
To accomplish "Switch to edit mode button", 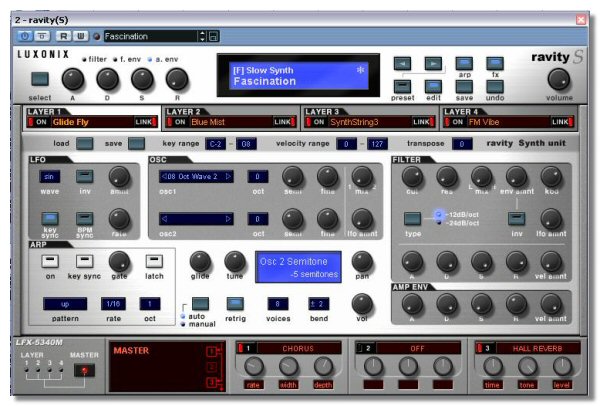I will click(x=433, y=86).
